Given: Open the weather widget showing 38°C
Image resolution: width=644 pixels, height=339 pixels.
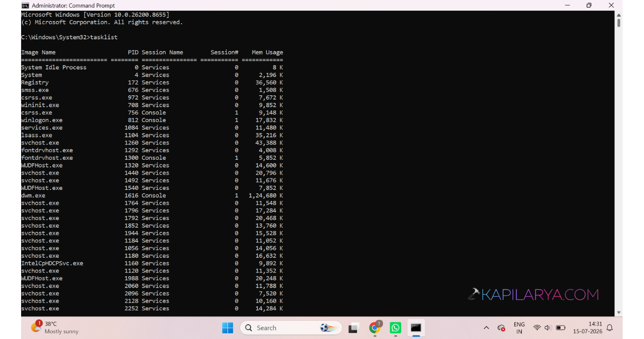Looking at the screenshot, I should [x=55, y=327].
